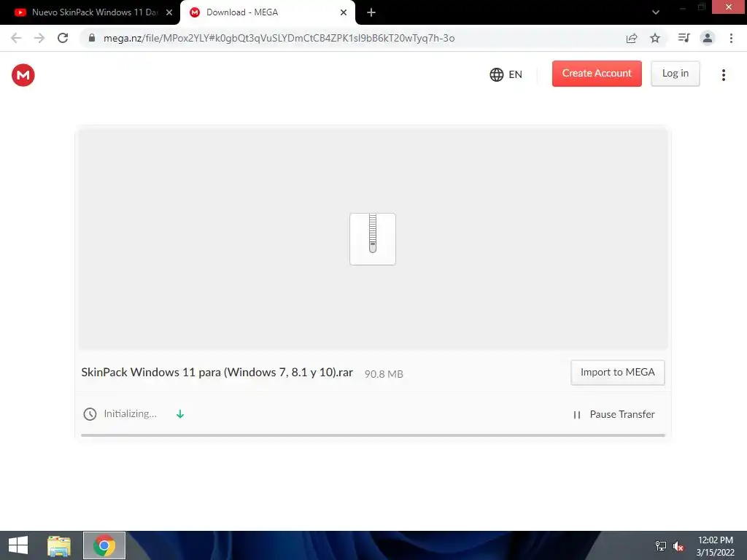
Task: Click the 90.8 MB file size text
Action: coord(384,374)
